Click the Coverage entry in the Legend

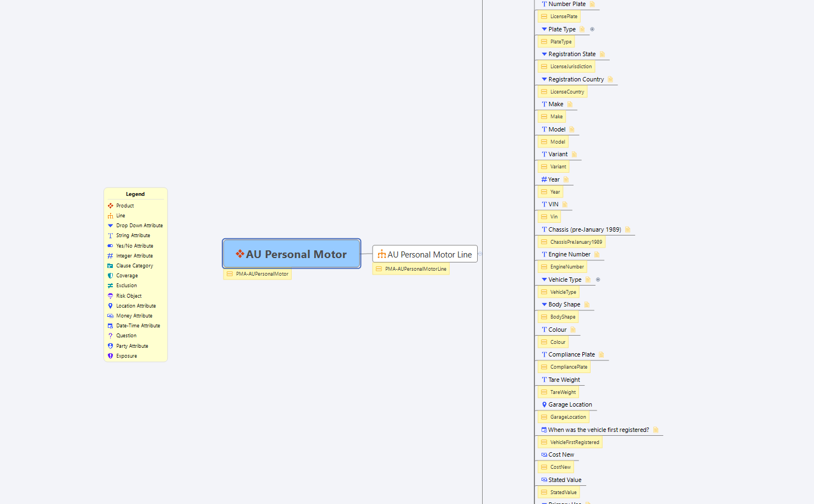[x=127, y=276]
